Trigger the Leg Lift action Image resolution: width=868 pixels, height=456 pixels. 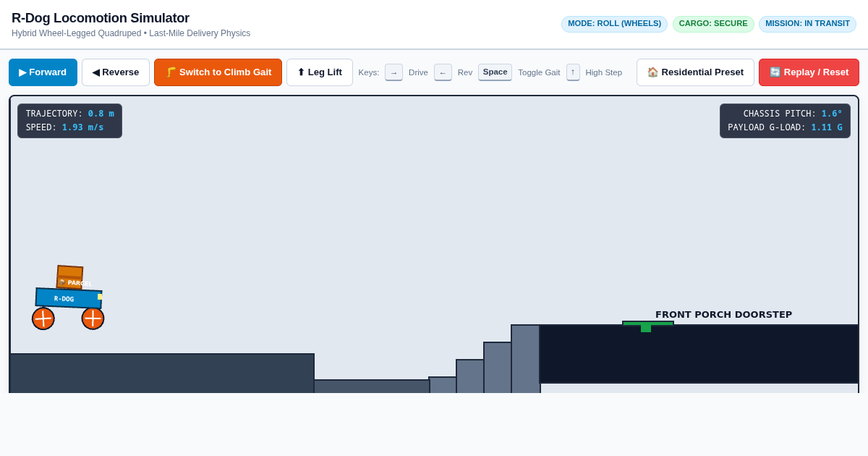tap(320, 72)
